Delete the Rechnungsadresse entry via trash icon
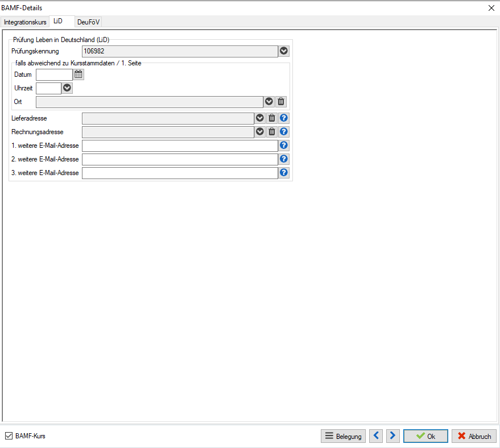The width and height of the screenshot is (500, 448). [x=272, y=131]
